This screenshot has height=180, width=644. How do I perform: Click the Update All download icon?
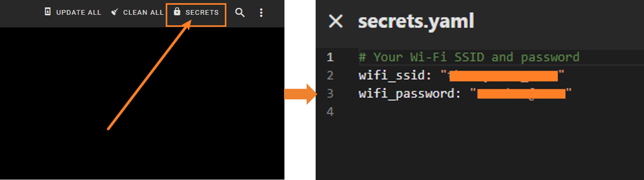48,12
